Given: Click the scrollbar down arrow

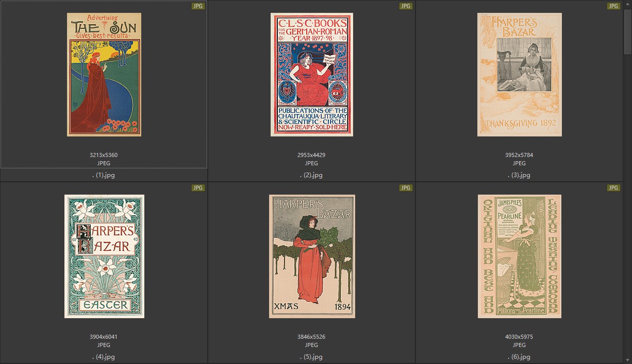Looking at the screenshot, I should (x=627, y=360).
